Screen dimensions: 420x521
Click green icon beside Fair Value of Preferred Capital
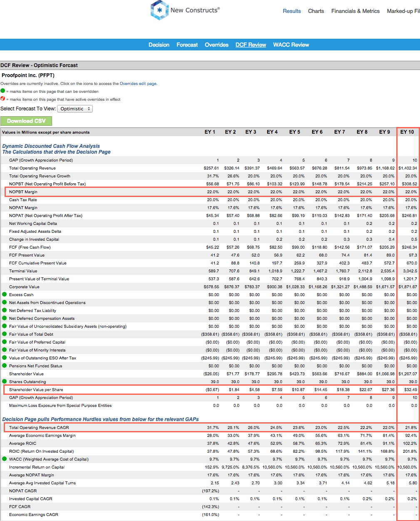(x=5, y=342)
